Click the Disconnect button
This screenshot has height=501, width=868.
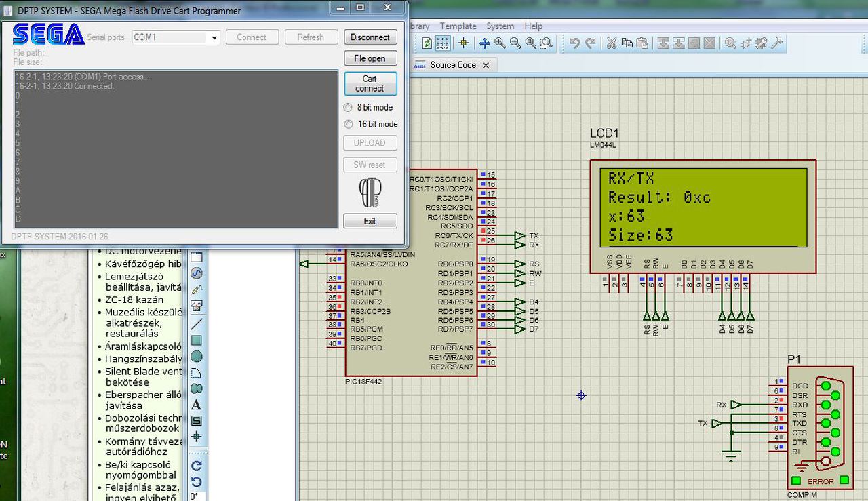coord(370,37)
